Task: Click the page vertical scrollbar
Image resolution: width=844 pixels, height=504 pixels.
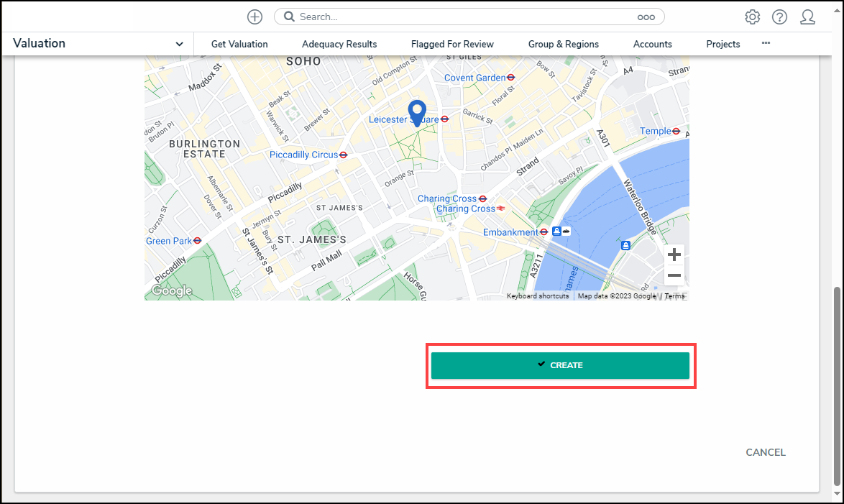Action: pyautogui.click(x=837, y=385)
